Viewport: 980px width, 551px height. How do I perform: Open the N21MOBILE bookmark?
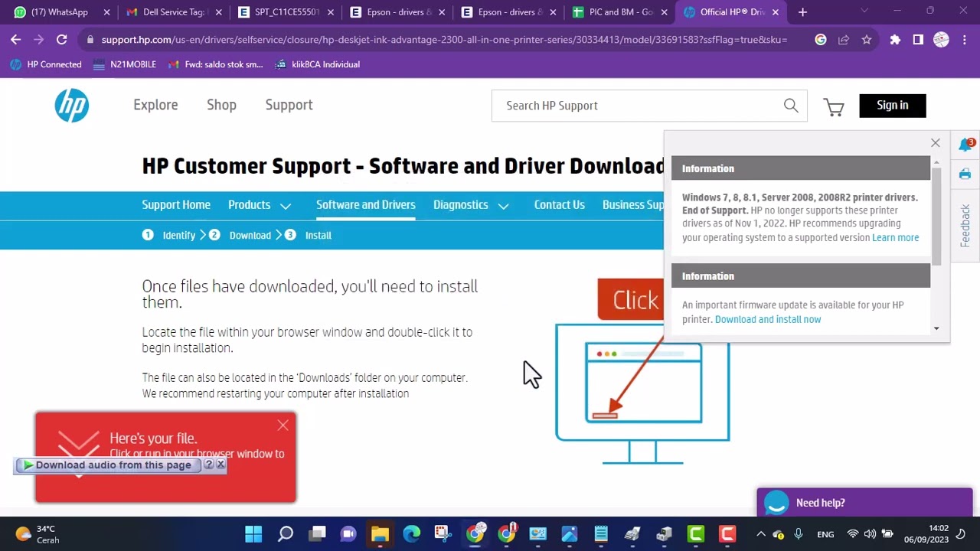[x=124, y=64]
